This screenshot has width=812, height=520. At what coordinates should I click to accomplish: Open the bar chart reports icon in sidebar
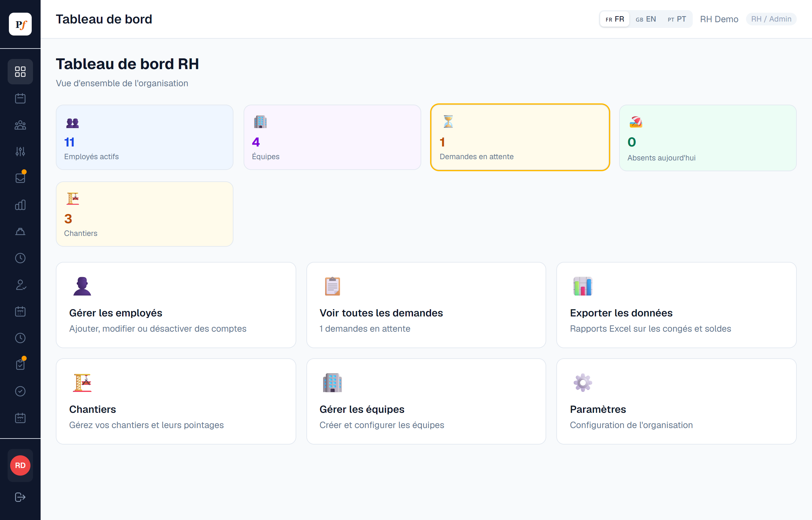pyautogui.click(x=20, y=205)
